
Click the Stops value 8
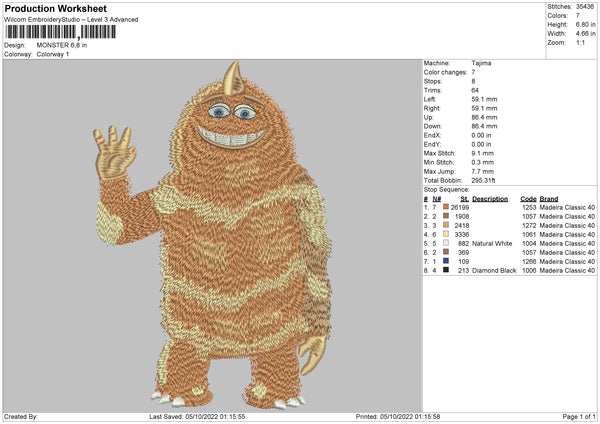coord(474,81)
